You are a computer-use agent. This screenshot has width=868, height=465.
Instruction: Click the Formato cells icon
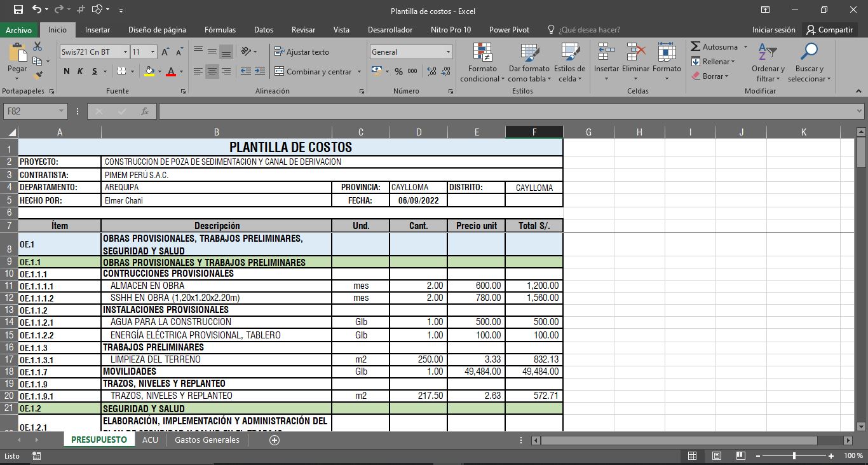point(667,52)
